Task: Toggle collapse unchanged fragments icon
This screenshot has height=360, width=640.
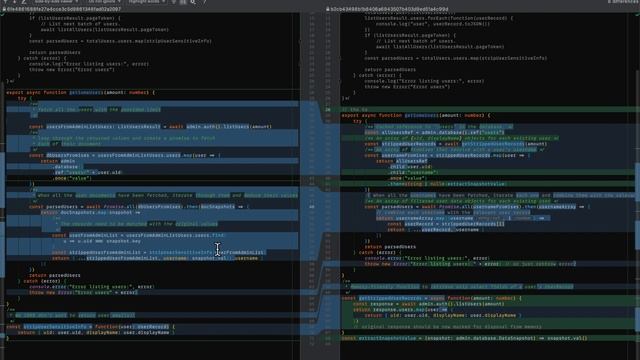Action: (x=174, y=2)
